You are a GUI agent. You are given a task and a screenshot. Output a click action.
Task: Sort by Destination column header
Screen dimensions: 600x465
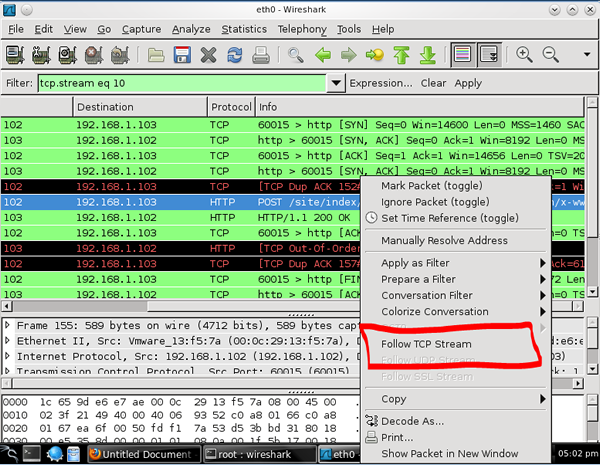point(140,107)
